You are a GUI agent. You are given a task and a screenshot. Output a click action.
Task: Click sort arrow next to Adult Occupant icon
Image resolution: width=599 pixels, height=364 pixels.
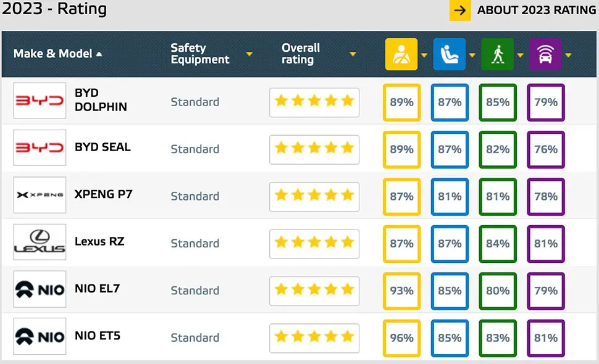pyautogui.click(x=424, y=56)
